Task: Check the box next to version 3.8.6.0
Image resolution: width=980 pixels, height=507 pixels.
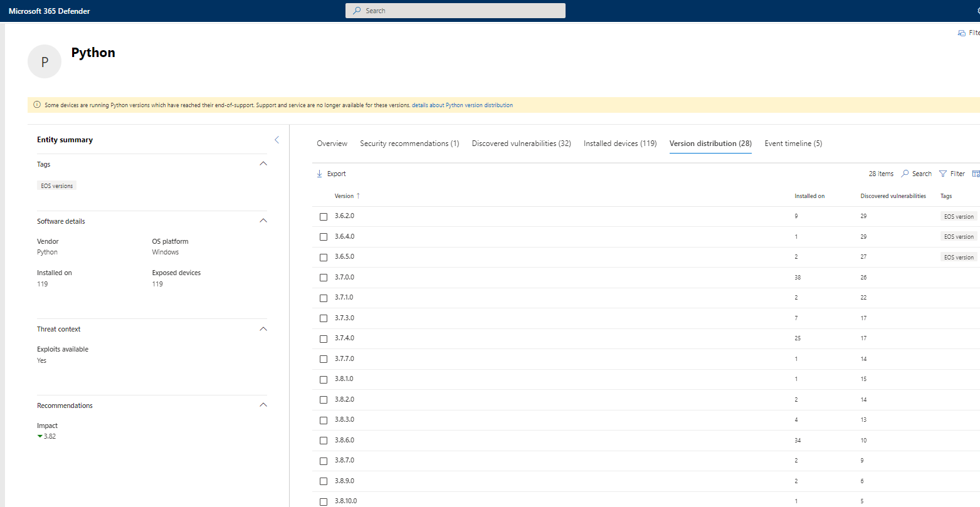Action: 324,441
